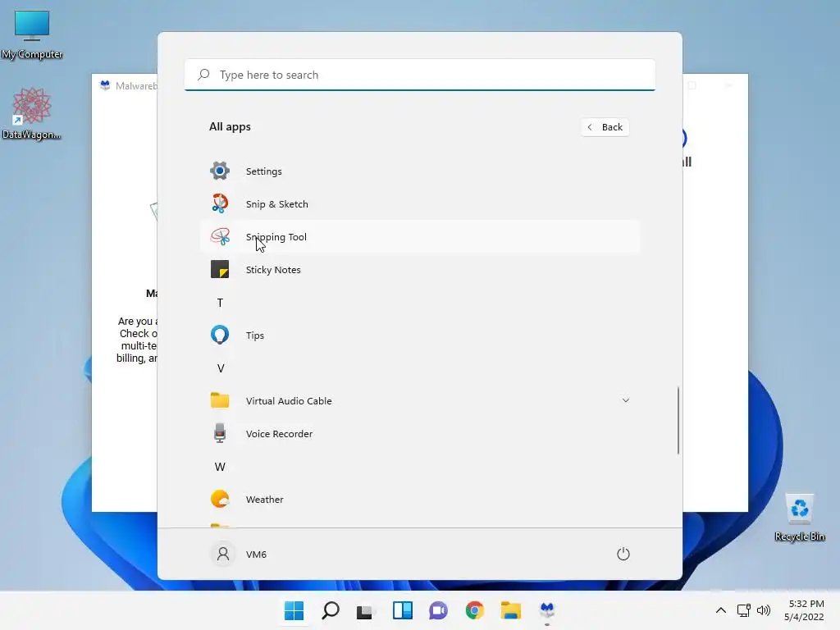The image size is (840, 630).
Task: Select DataWagon desktop shortcut
Action: coord(32,114)
